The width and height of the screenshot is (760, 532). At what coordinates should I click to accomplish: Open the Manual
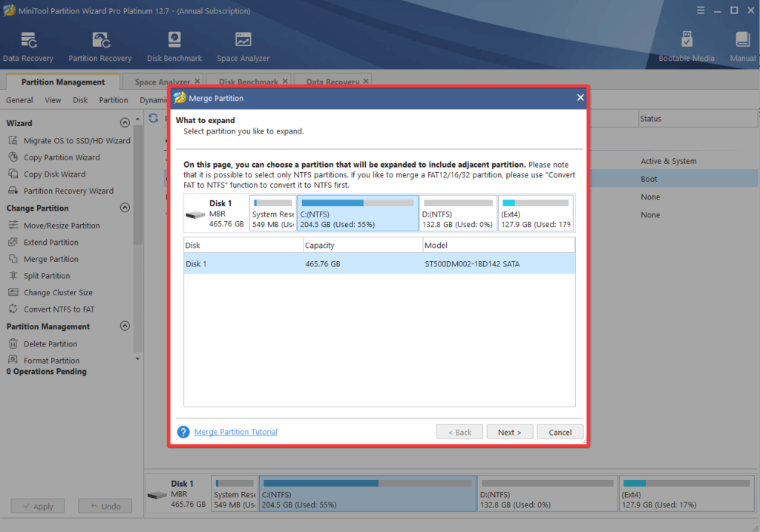(x=742, y=47)
